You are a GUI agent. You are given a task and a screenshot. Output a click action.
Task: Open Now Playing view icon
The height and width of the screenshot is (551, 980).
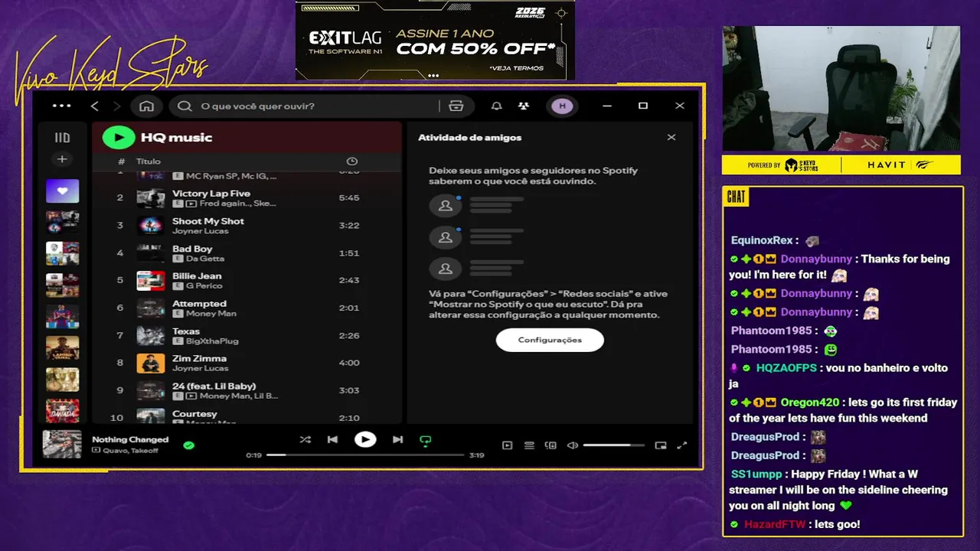tap(507, 445)
